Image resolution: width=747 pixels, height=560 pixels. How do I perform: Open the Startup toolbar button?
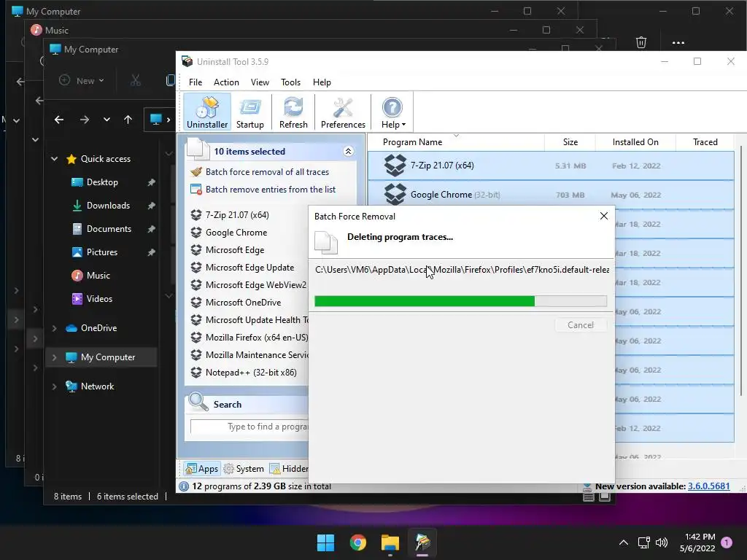[250, 112]
